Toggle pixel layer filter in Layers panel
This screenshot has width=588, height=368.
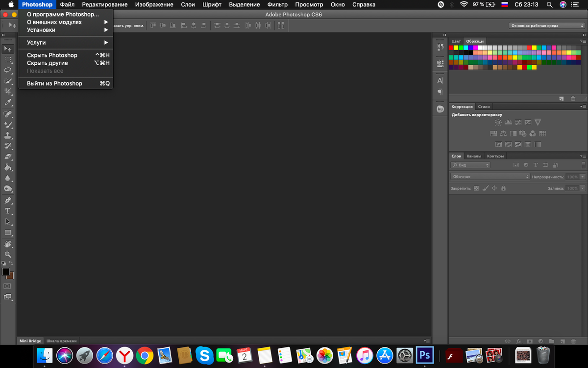pyautogui.click(x=516, y=165)
